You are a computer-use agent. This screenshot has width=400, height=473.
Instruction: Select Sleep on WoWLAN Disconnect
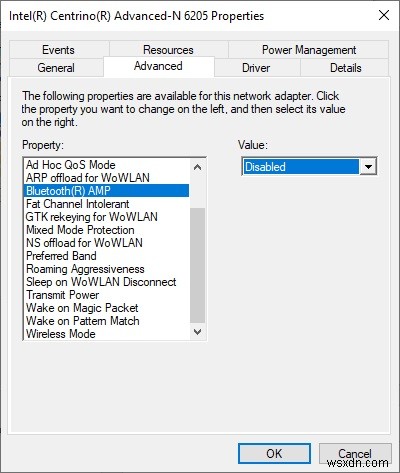click(x=107, y=282)
